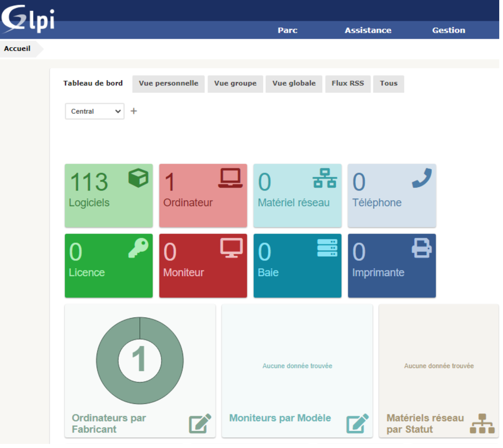503x448 pixels.
Task: Click the GLPI logo
Action: (x=28, y=18)
